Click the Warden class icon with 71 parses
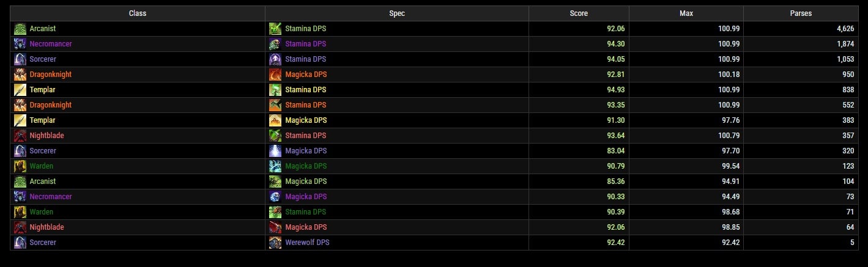This screenshot has width=868, height=267. [20, 212]
